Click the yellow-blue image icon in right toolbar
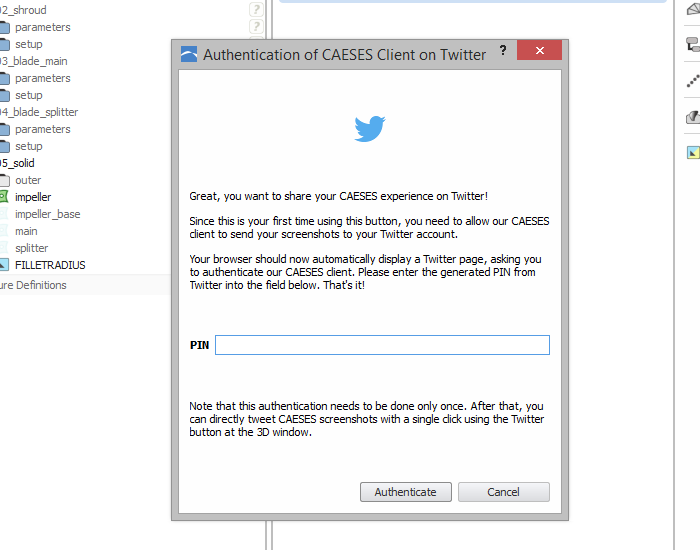Viewport: 700px width, 550px height. click(x=693, y=153)
